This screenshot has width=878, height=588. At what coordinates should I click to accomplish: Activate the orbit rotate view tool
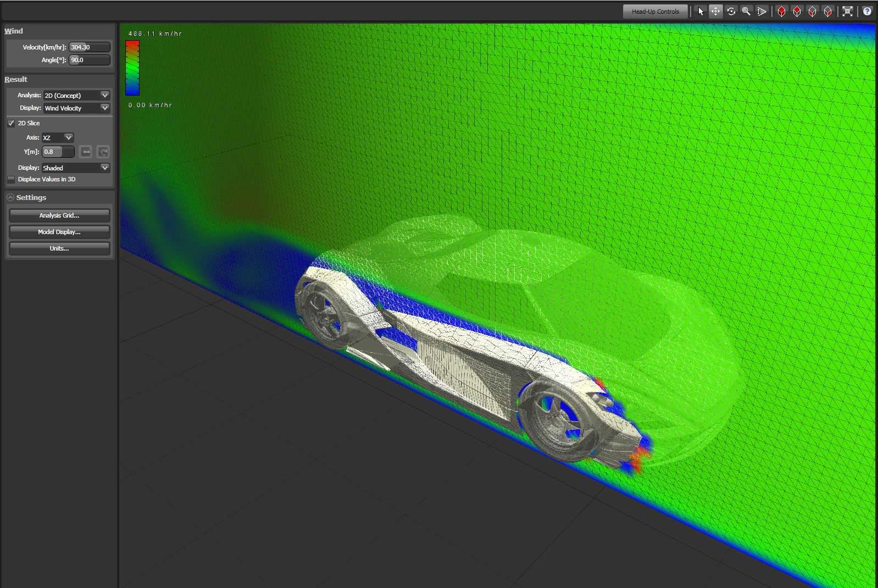731,11
